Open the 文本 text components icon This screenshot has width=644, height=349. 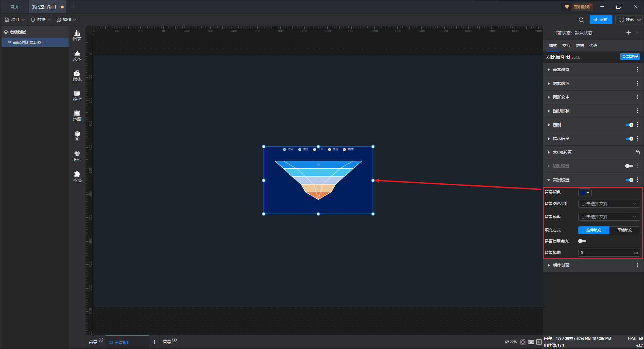pyautogui.click(x=77, y=55)
